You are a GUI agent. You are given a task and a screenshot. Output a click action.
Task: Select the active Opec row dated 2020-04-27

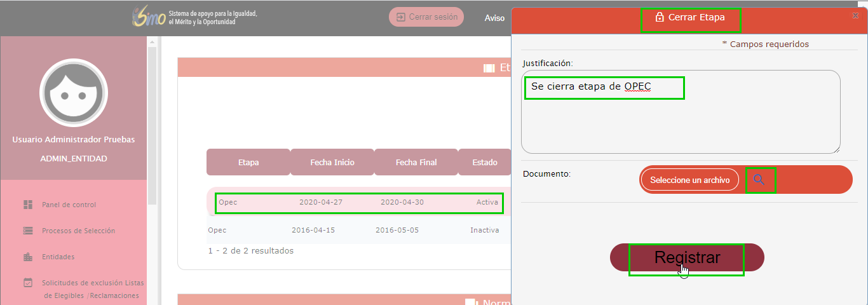tap(359, 202)
